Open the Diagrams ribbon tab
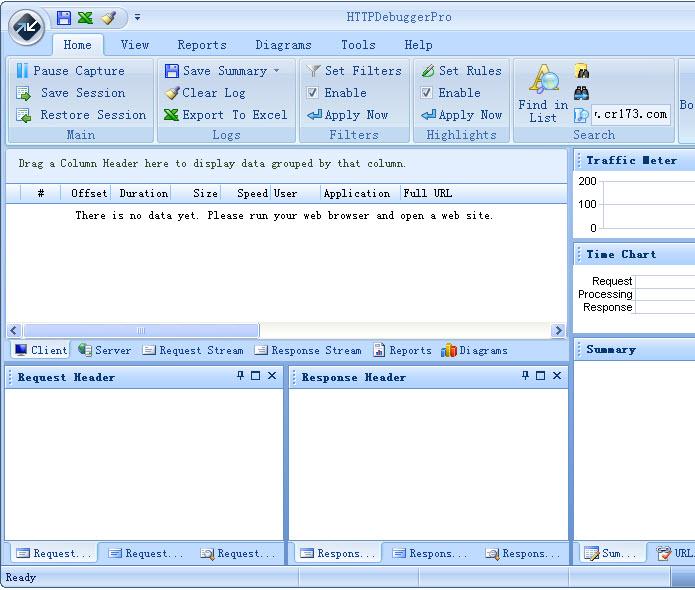 283,45
